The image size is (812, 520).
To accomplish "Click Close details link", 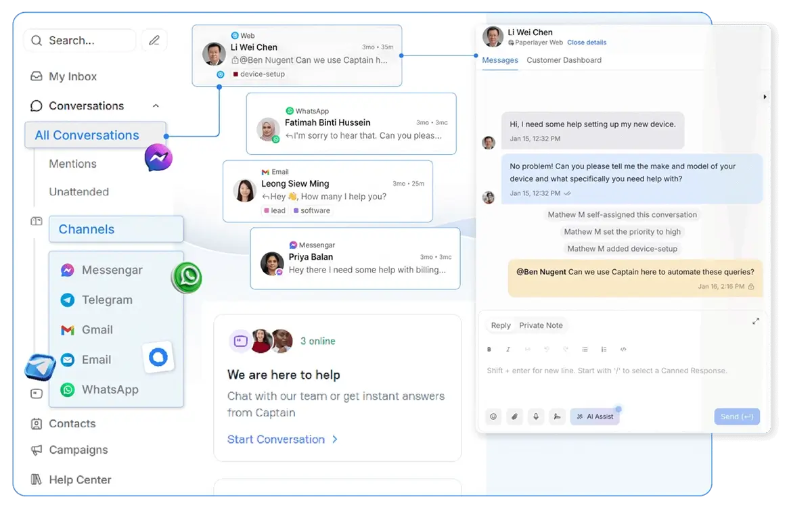I will click(587, 43).
